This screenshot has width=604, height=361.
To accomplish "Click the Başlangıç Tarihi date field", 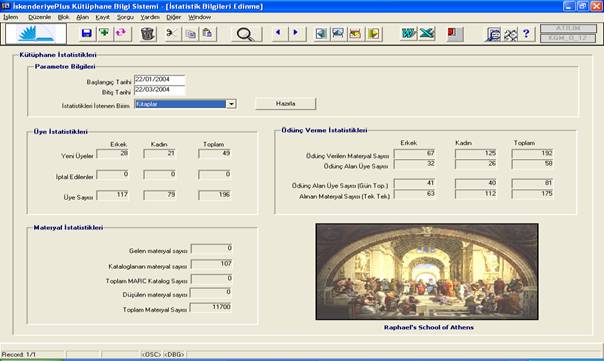I will 159,79.
